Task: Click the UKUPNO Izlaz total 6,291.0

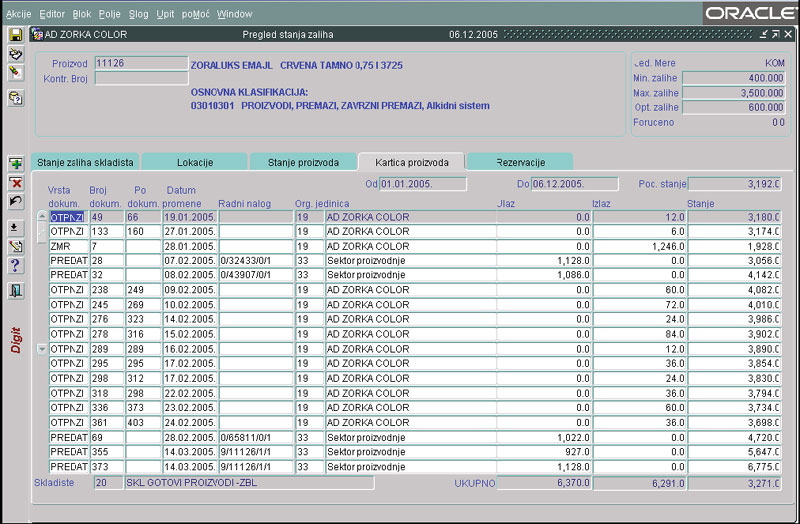Action: (639, 483)
